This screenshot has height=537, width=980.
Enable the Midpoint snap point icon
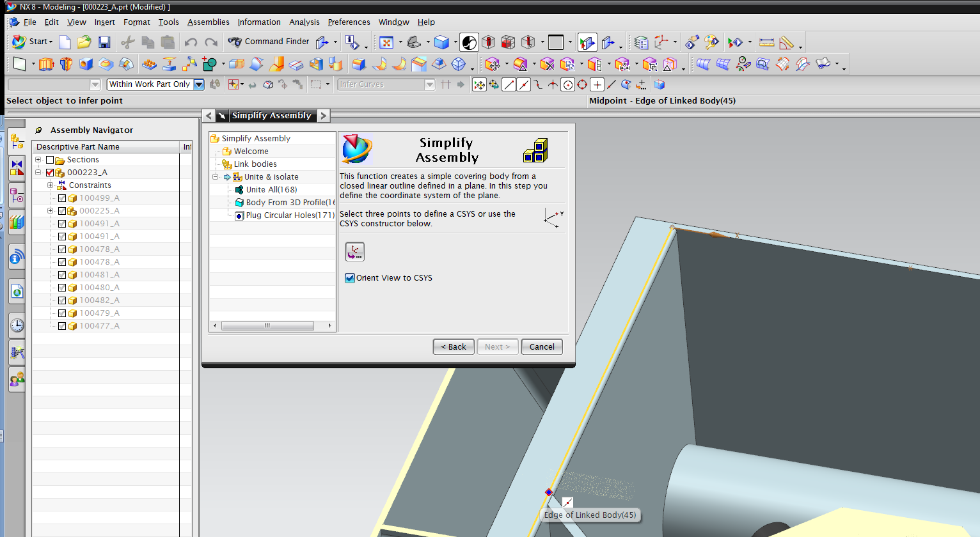(x=523, y=84)
